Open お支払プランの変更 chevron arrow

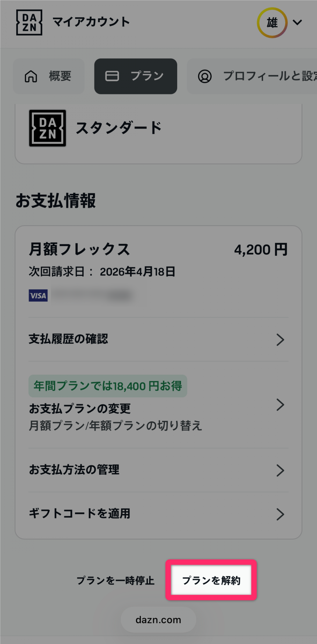tap(280, 405)
